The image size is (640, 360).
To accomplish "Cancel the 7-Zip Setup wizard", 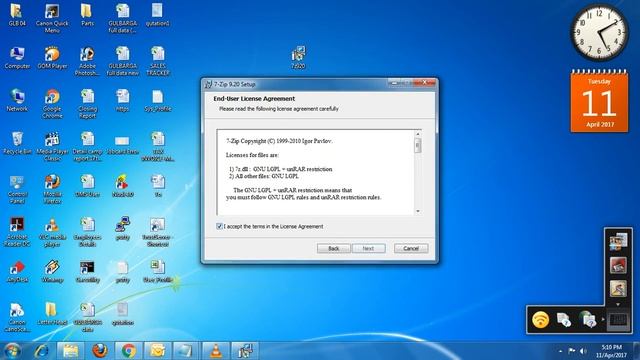I will (x=411, y=248).
